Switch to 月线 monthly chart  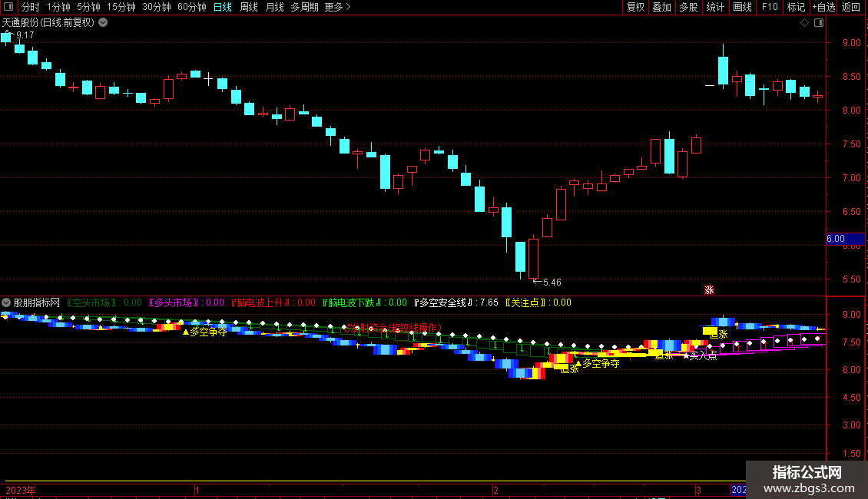[x=274, y=7]
